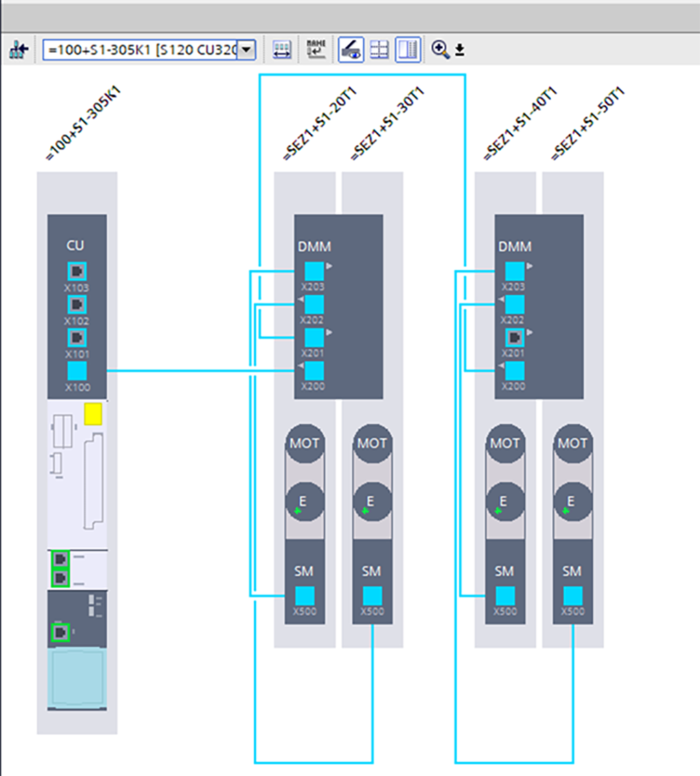Select CU port X103
The image size is (700, 776).
click(77, 271)
